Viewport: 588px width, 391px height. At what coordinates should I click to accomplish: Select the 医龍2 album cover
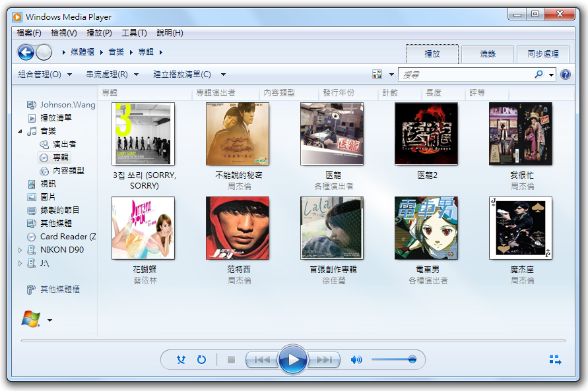point(426,134)
